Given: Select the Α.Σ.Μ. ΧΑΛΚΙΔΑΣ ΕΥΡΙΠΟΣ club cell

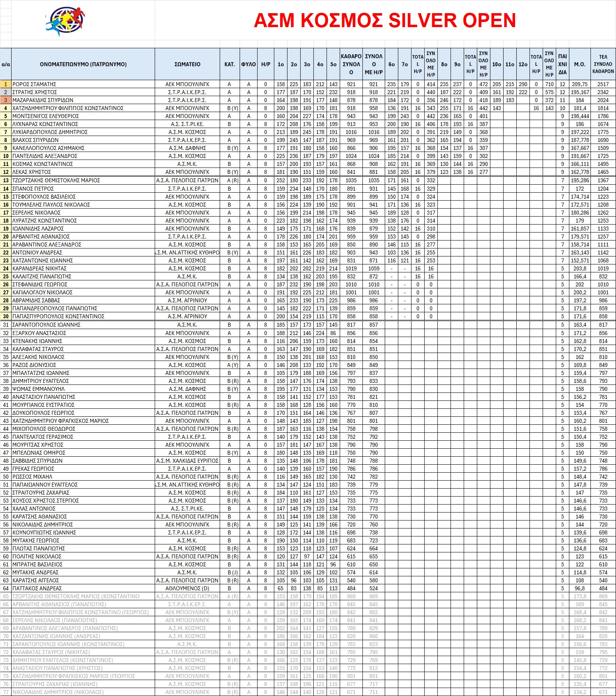Looking at the screenshot, I should pos(187,461).
